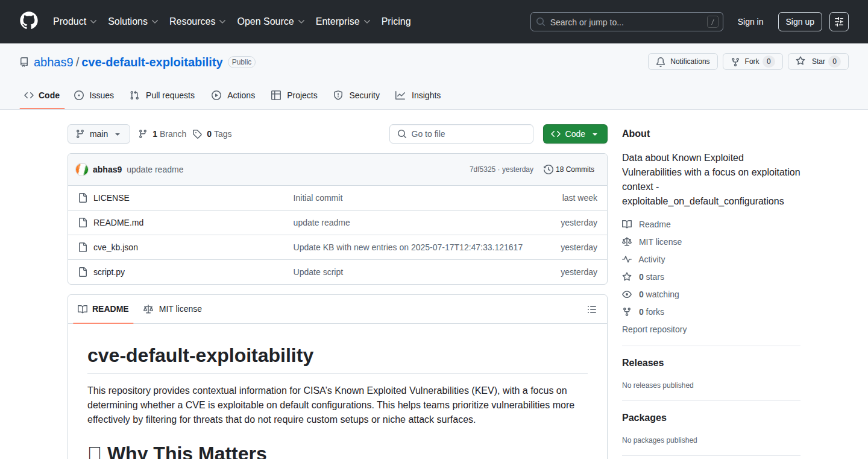Viewport: 868px width, 459px height.
Task: Click the Sign up button
Action: click(800, 22)
